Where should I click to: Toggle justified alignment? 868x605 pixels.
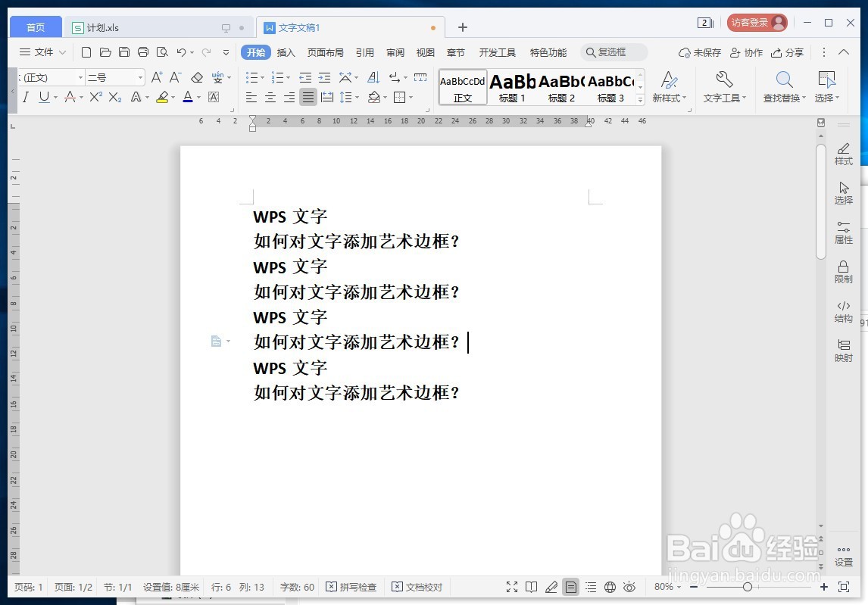[308, 98]
